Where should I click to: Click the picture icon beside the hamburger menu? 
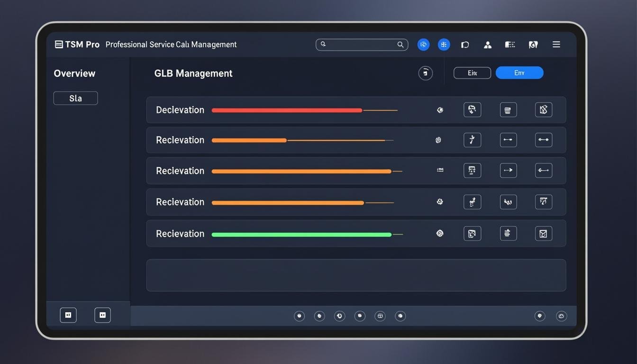(x=533, y=45)
